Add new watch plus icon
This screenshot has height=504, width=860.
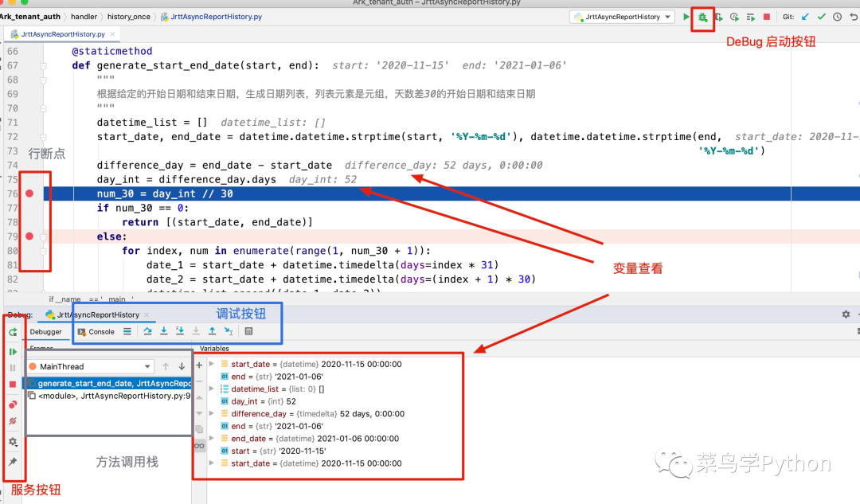[199, 365]
